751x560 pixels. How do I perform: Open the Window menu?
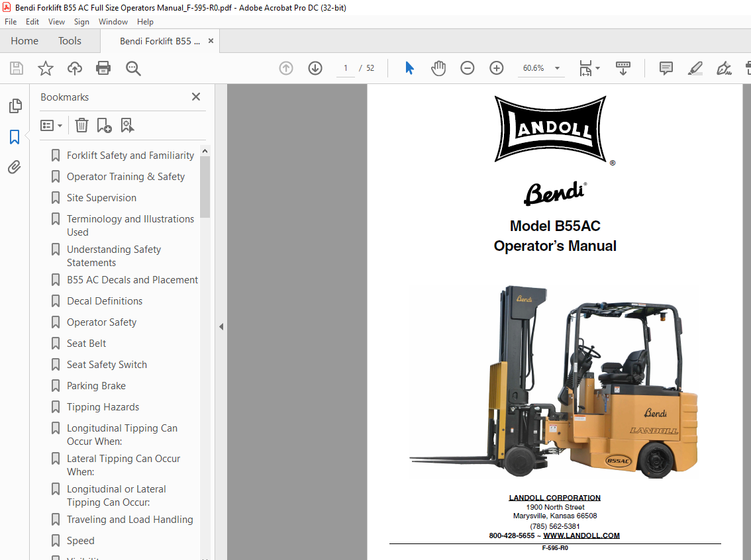[x=113, y=22]
